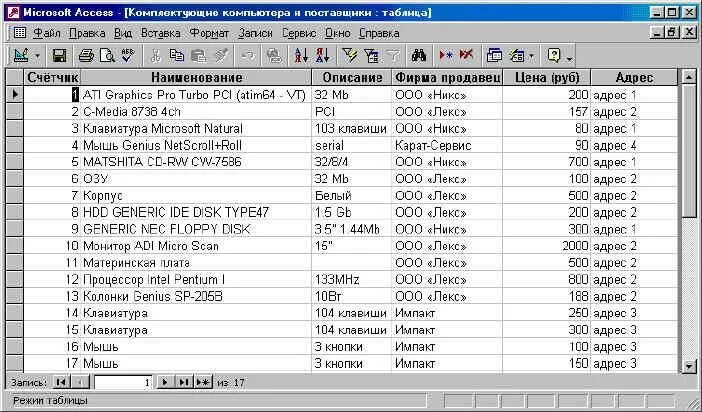Open the Office Assistant help icon
702x412 pixels.
(554, 56)
